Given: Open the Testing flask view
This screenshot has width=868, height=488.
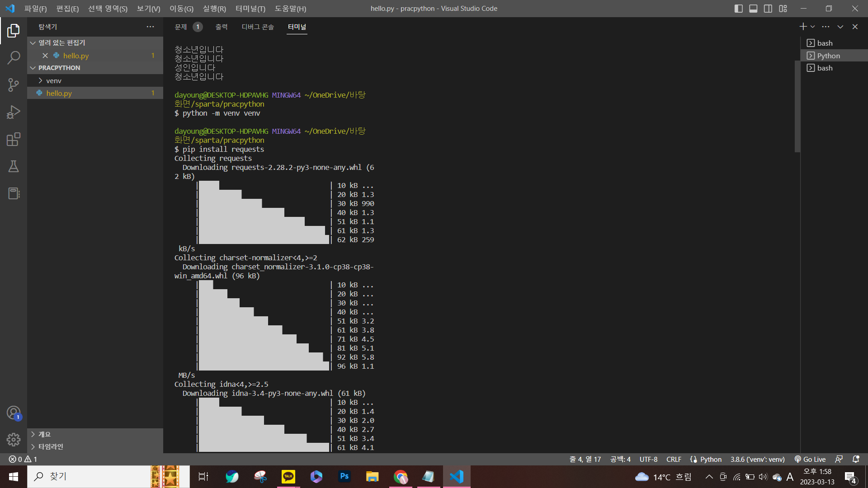Looking at the screenshot, I should pos(14,166).
